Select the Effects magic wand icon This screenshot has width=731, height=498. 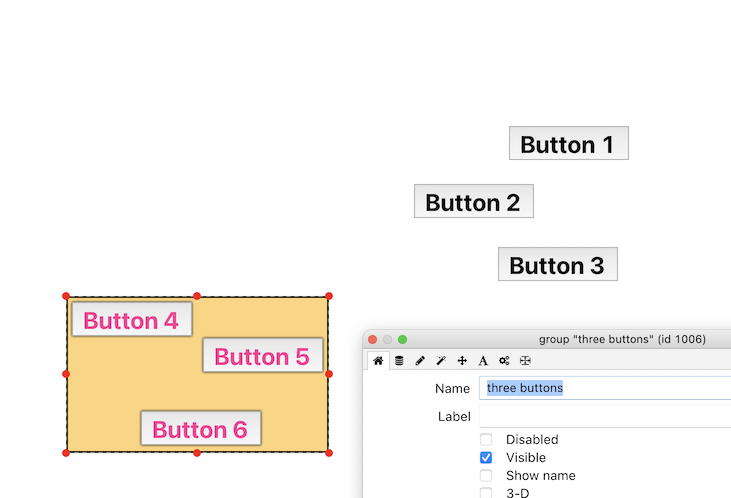[x=441, y=360]
